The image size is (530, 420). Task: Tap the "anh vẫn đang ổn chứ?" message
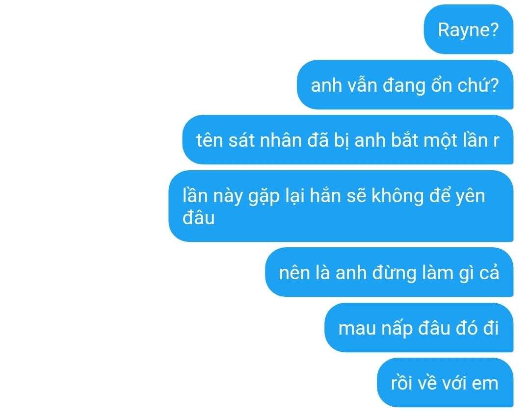click(x=405, y=84)
